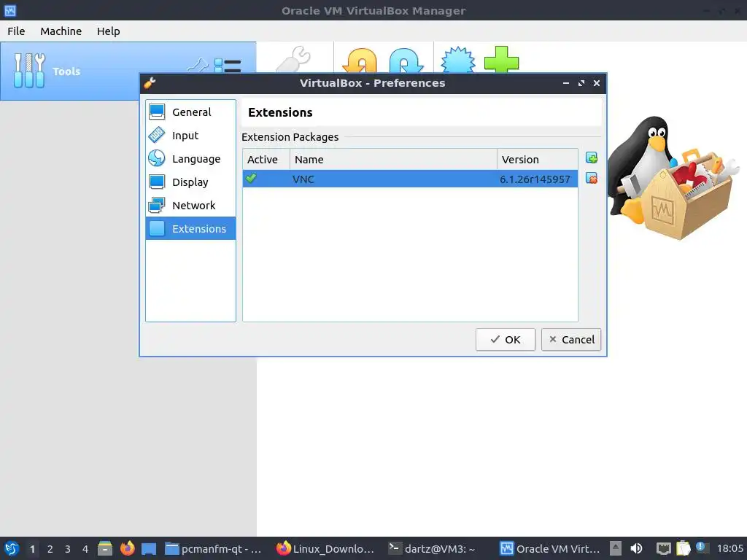Switch to Linux_Downloads Firefox window in taskbar
The image size is (747, 560).
(x=325, y=548)
